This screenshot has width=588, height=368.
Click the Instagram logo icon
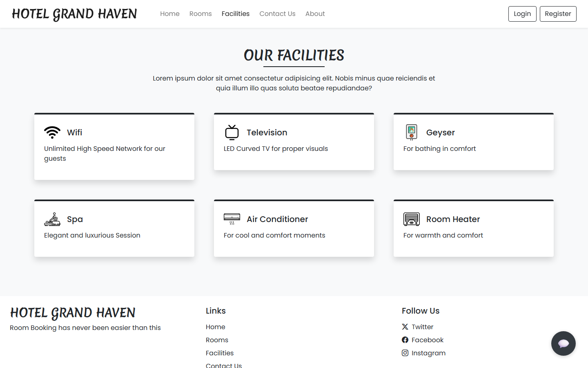tap(405, 353)
